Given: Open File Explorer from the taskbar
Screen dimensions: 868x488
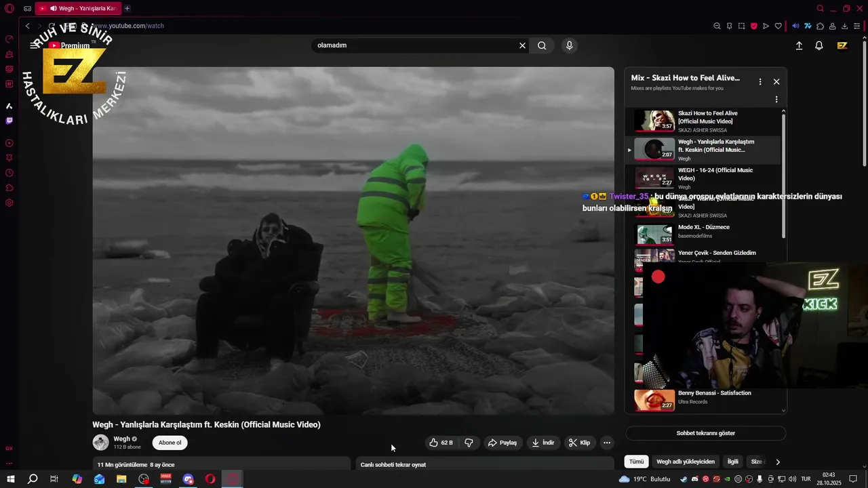Looking at the screenshot, I should 121,479.
